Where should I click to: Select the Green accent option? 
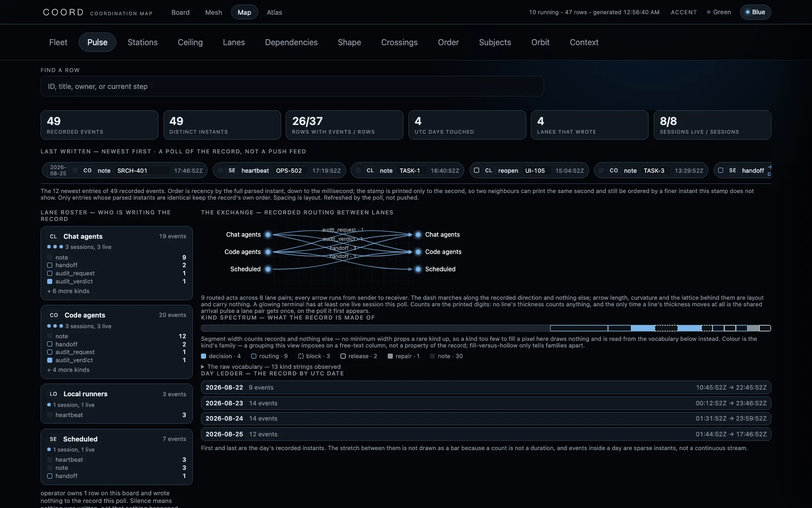(x=719, y=12)
